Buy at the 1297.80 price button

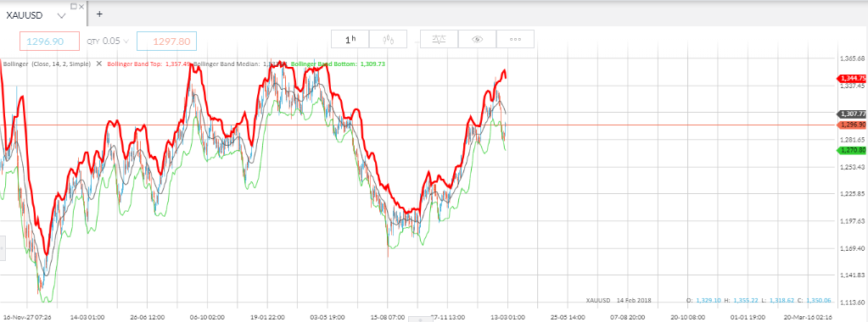click(166, 42)
